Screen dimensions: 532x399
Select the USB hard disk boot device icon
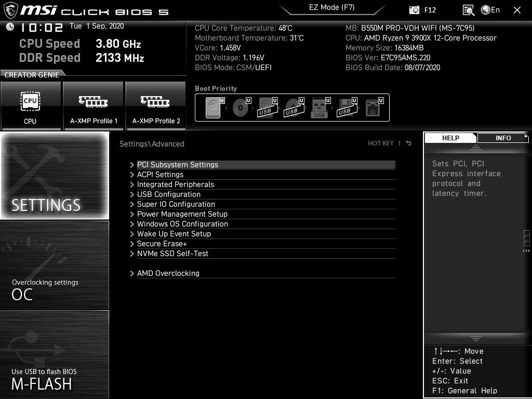268,108
